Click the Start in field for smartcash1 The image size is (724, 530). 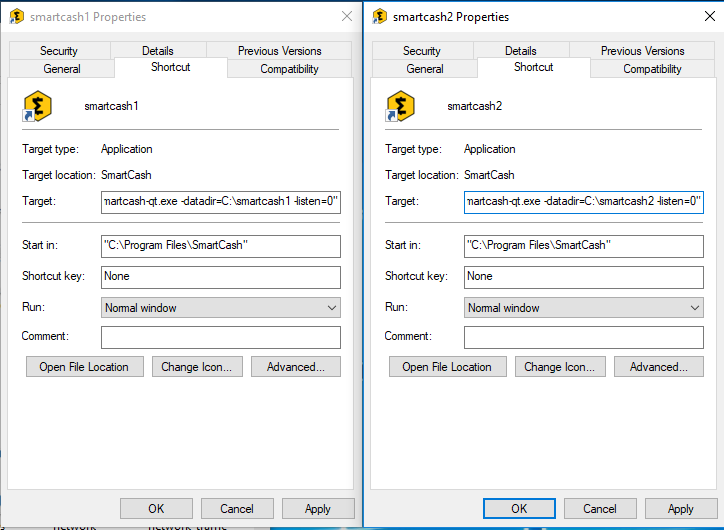[x=221, y=246]
